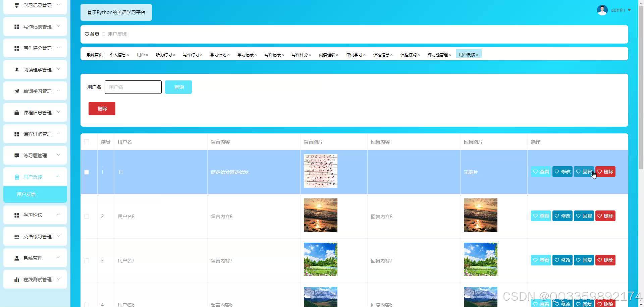Expand the 写作评分管理 sidebar menu chevron

click(58, 48)
